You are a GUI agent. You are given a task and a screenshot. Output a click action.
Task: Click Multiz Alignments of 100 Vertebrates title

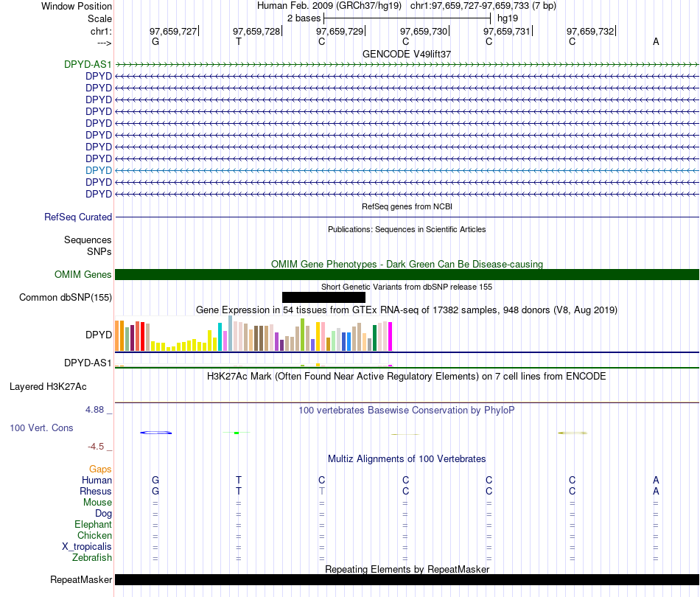tap(407, 458)
